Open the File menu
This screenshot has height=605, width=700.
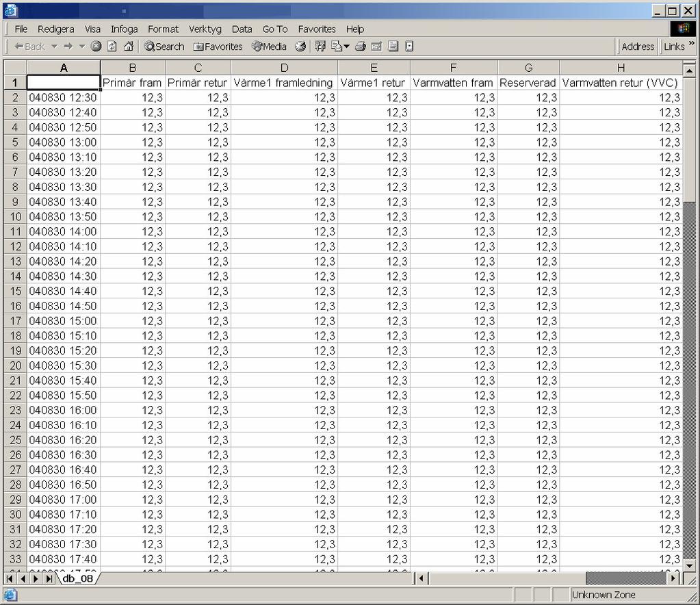pyautogui.click(x=21, y=29)
